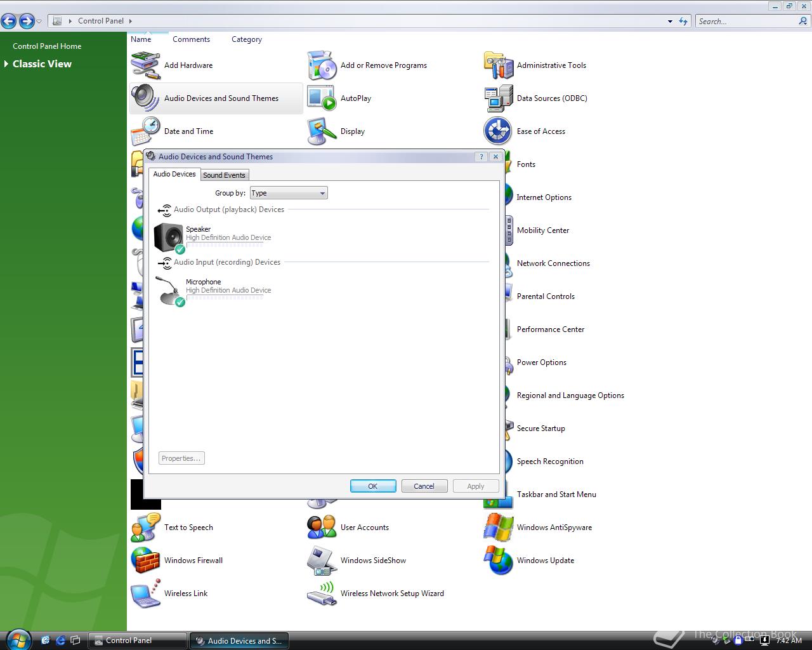This screenshot has width=812, height=650.
Task: Click the Speaker volume level meter
Action: click(225, 244)
